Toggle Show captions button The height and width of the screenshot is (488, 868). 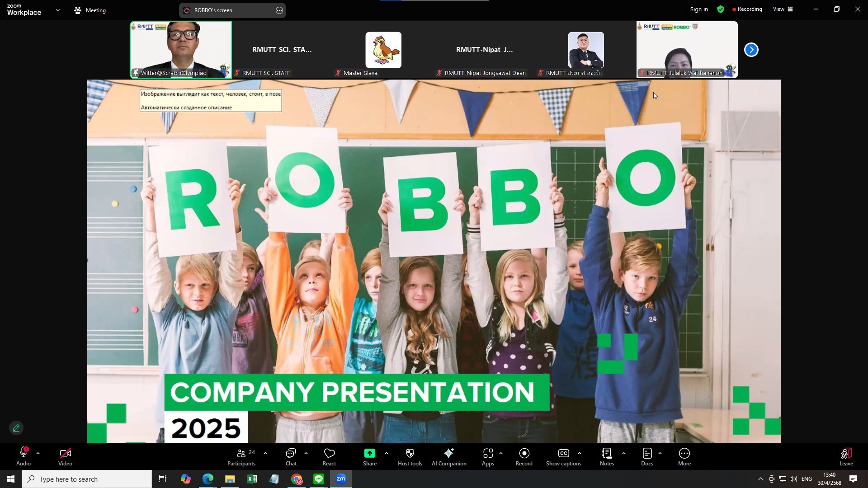click(x=563, y=454)
